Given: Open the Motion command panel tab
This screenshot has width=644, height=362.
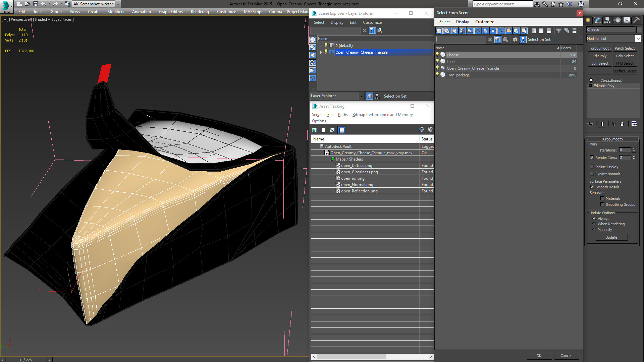Looking at the screenshot, I should click(618, 20).
